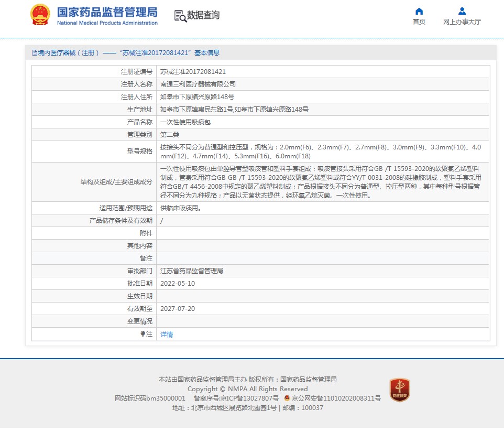Click the 附件 row label
The width and height of the screenshot is (504, 442).
146,233
